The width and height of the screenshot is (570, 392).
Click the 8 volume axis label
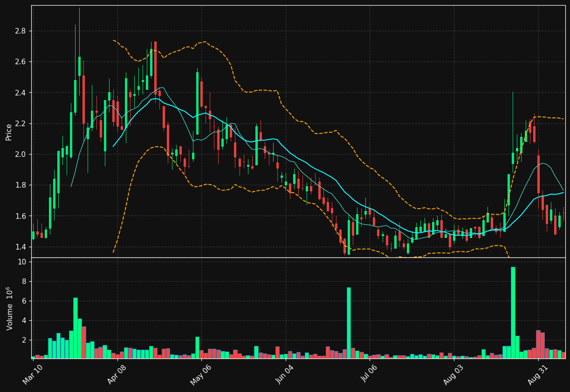[x=23, y=282]
